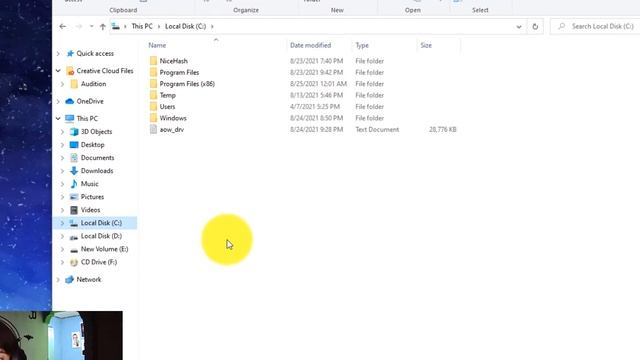Sort files by Type column
640x360 pixels.
point(362,45)
